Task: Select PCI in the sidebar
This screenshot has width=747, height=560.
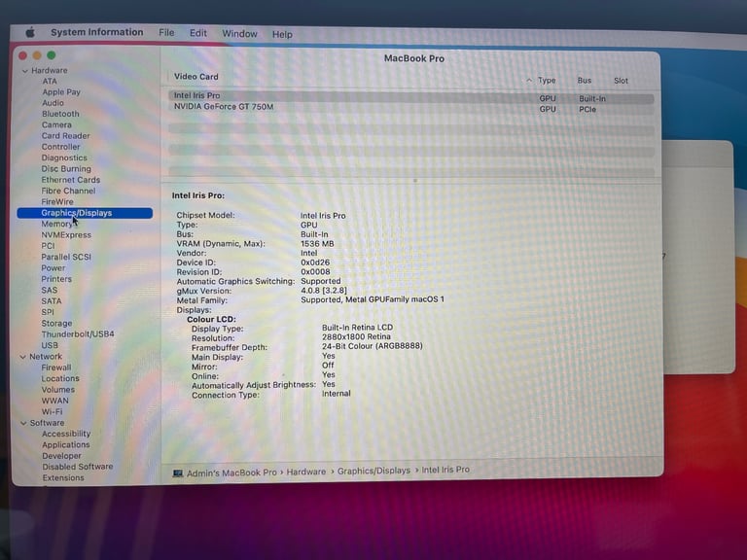Action: [x=48, y=246]
